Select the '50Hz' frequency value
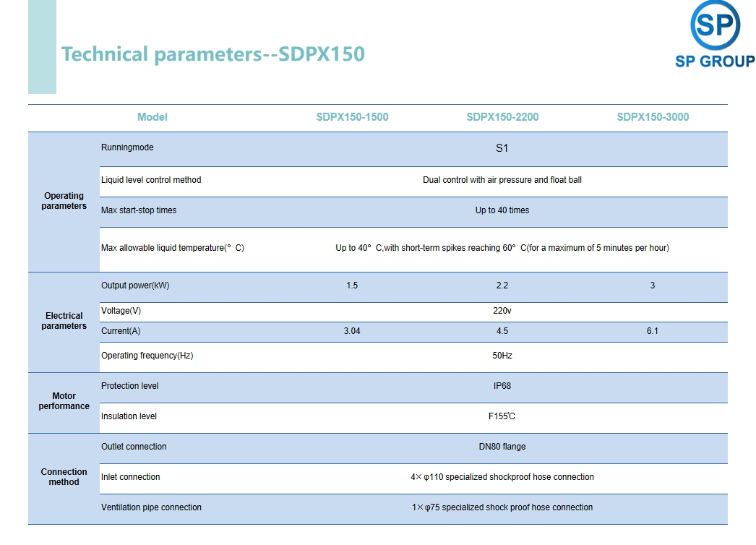This screenshot has width=756, height=545. 502,356
